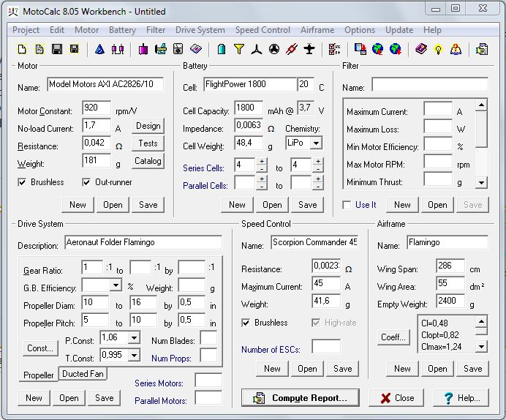Click the new project toolbar icon

coord(22,49)
